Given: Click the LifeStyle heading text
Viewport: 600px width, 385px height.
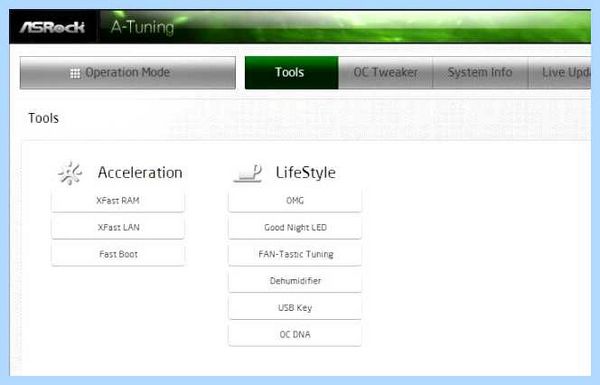Looking at the screenshot, I should [x=306, y=173].
